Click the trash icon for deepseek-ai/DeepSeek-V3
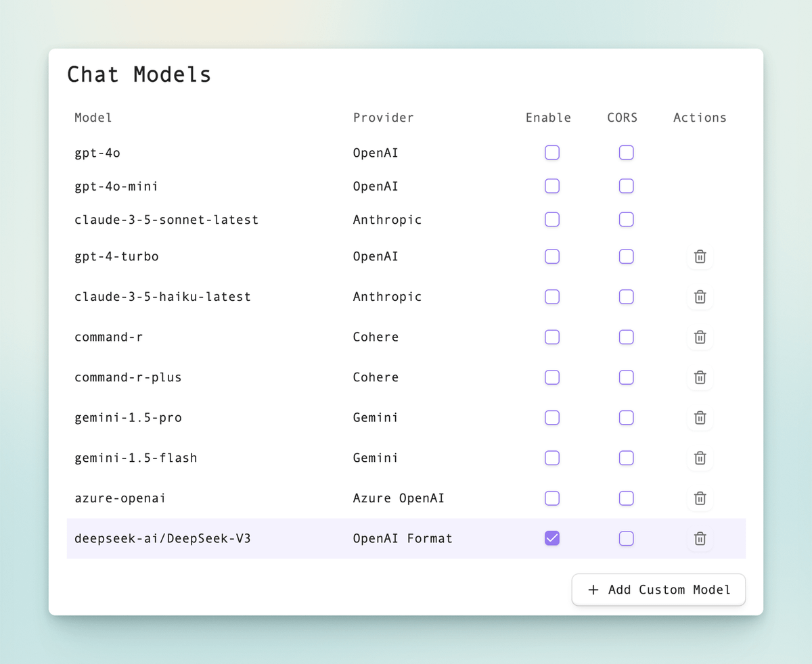 coord(700,539)
